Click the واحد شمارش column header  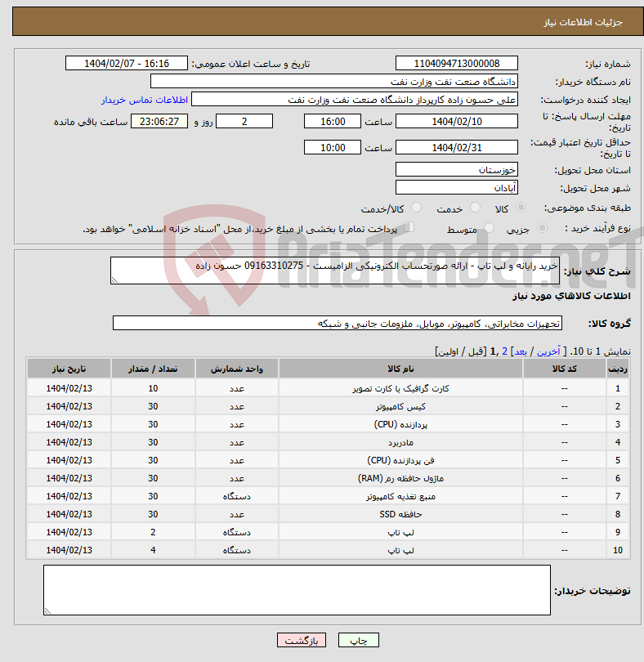pyautogui.click(x=236, y=369)
